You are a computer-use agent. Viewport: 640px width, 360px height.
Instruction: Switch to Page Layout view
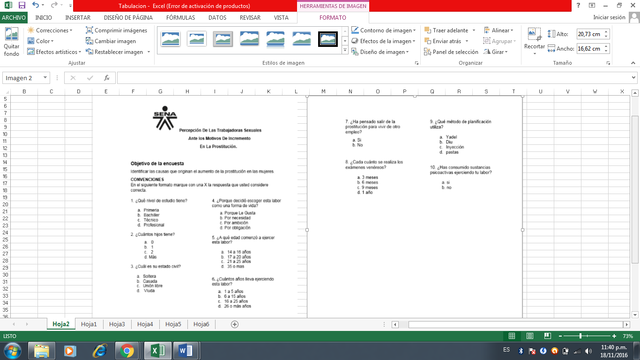click(x=529, y=336)
